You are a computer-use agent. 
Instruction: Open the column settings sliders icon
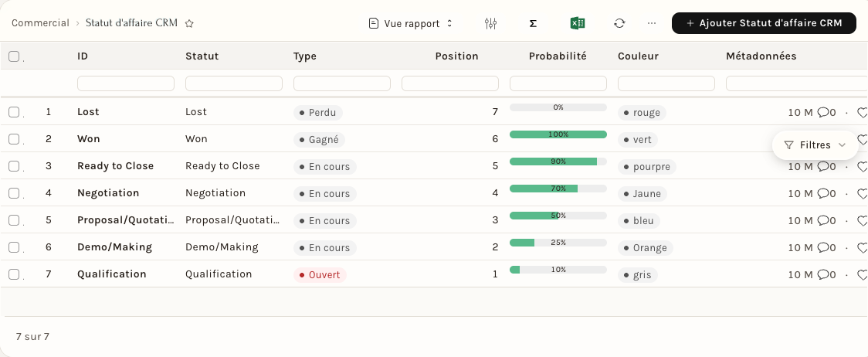[490, 23]
